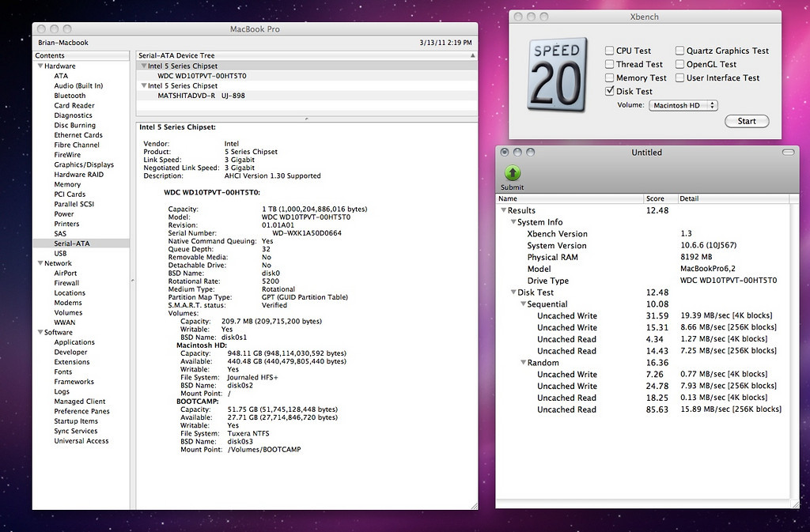
Task: Collapse the Sequential disclosure triangle
Action: pos(523,304)
